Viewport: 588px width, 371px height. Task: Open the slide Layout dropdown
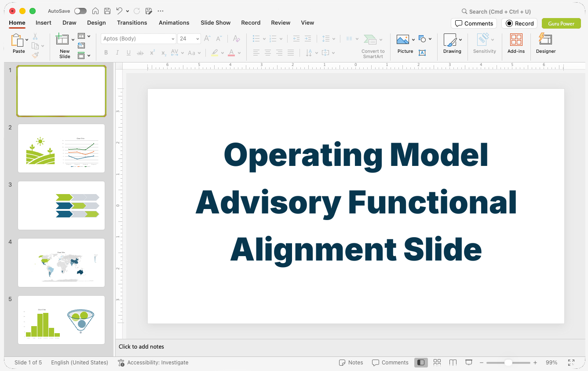[84, 36]
